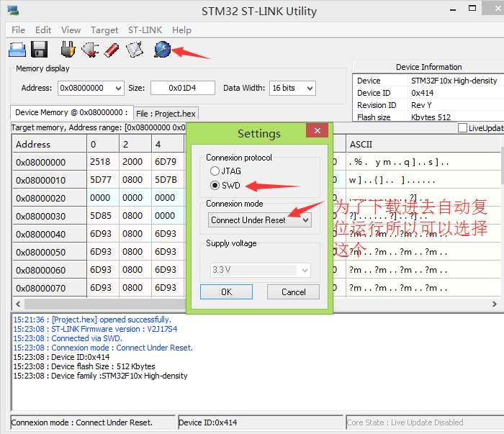Screen dimensions: 504x434
Task: Expand the Address combo box
Action: click(118, 88)
